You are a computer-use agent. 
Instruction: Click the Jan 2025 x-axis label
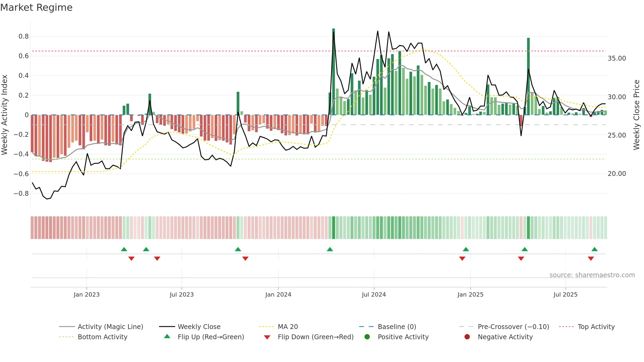click(x=470, y=294)
